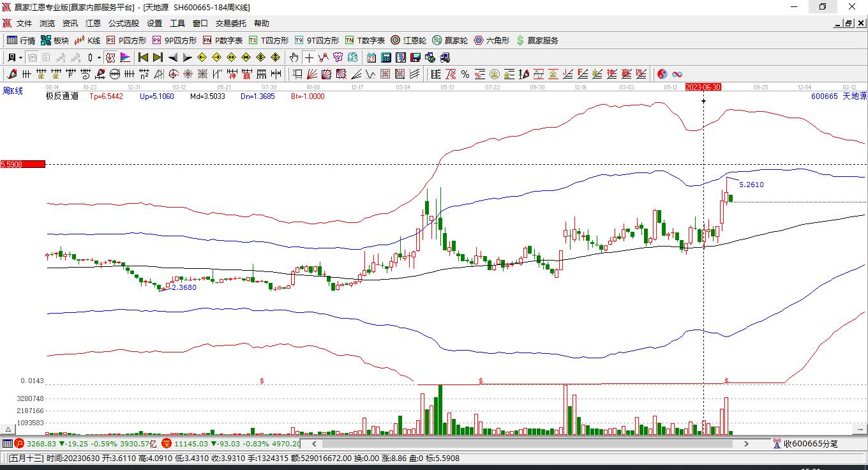868x470 pixels.
Task: Open the 公式选股 menu
Action: coord(124,23)
